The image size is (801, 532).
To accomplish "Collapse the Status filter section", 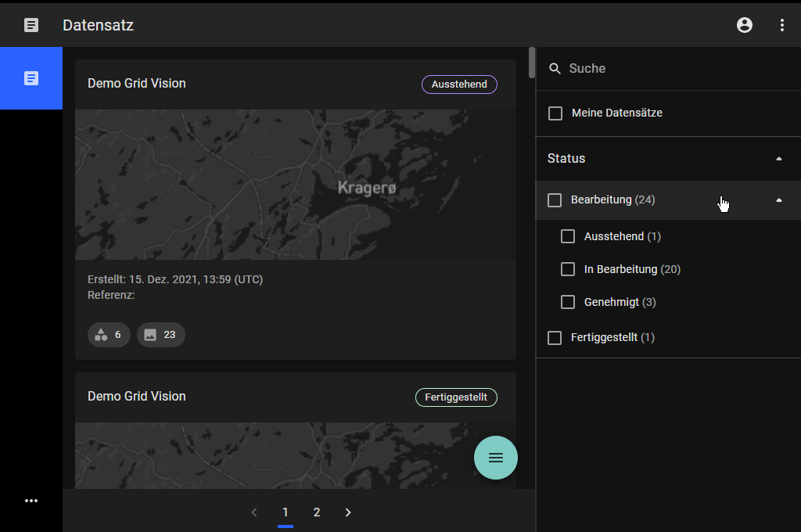I will (778, 159).
